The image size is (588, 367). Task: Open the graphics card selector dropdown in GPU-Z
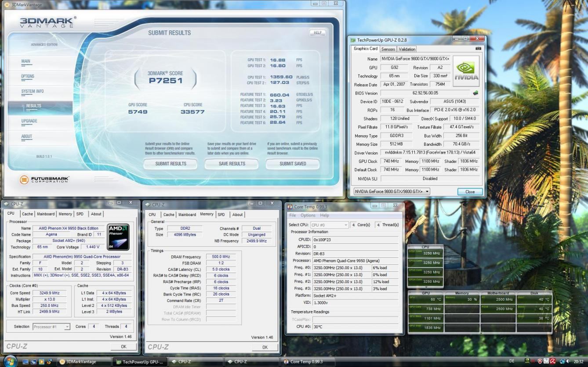[392, 191]
